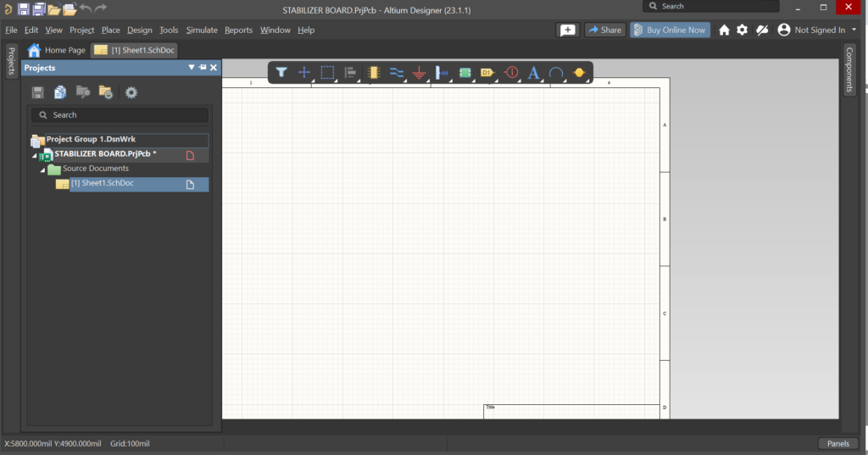Select the Text String 'A' tool
The width and height of the screenshot is (868, 455).
coord(533,73)
